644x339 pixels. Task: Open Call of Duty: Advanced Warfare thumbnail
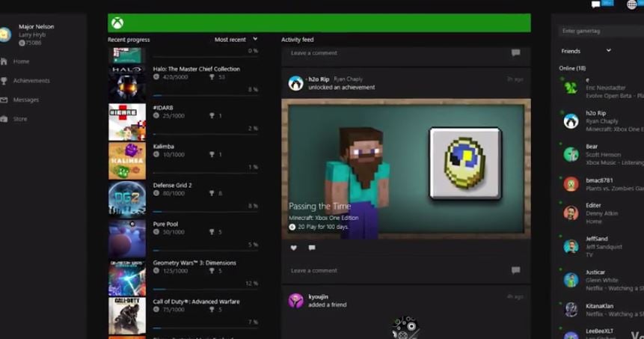click(x=127, y=316)
